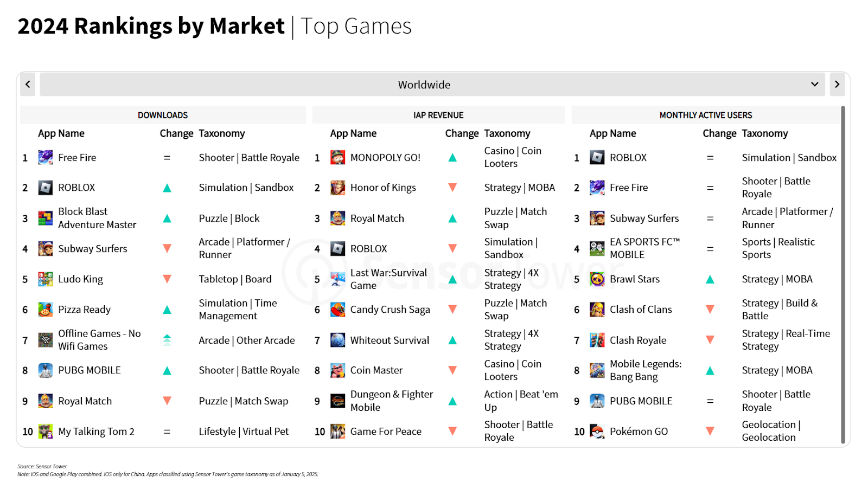Go to next market with right chevron
868x483 pixels.
(x=837, y=85)
